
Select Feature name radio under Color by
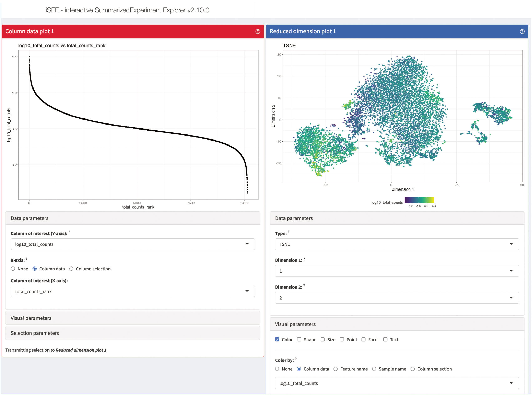[x=336, y=369]
